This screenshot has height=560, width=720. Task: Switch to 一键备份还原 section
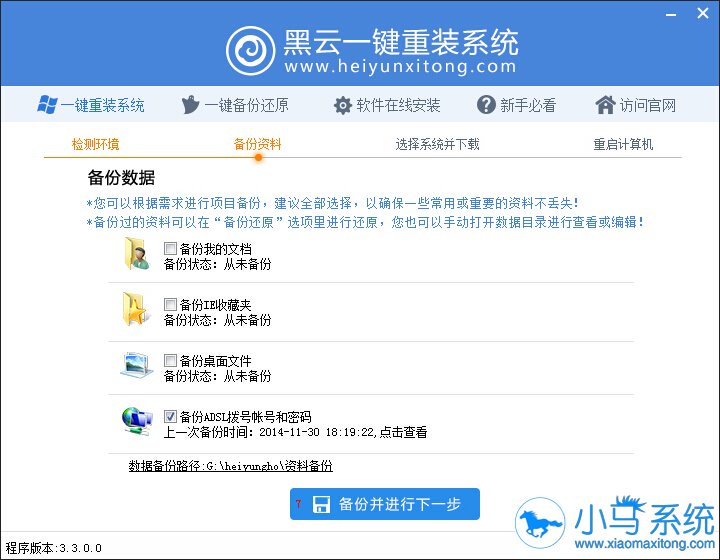pos(235,105)
